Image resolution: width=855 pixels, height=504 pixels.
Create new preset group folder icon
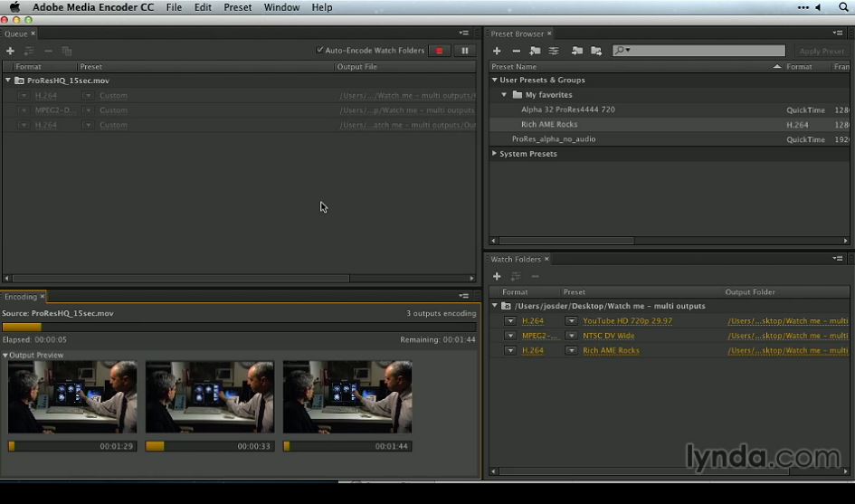[x=535, y=51]
